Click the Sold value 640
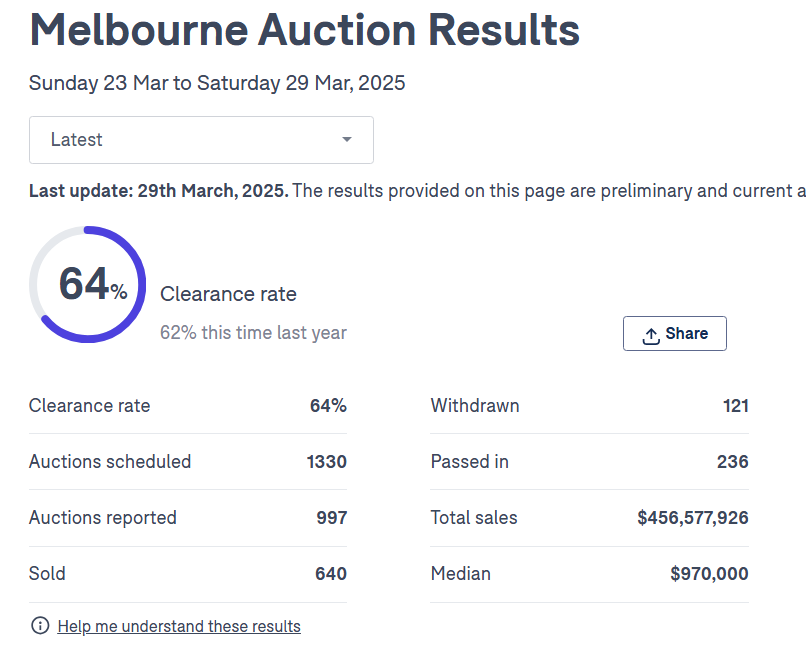806x650 pixels. (x=331, y=574)
